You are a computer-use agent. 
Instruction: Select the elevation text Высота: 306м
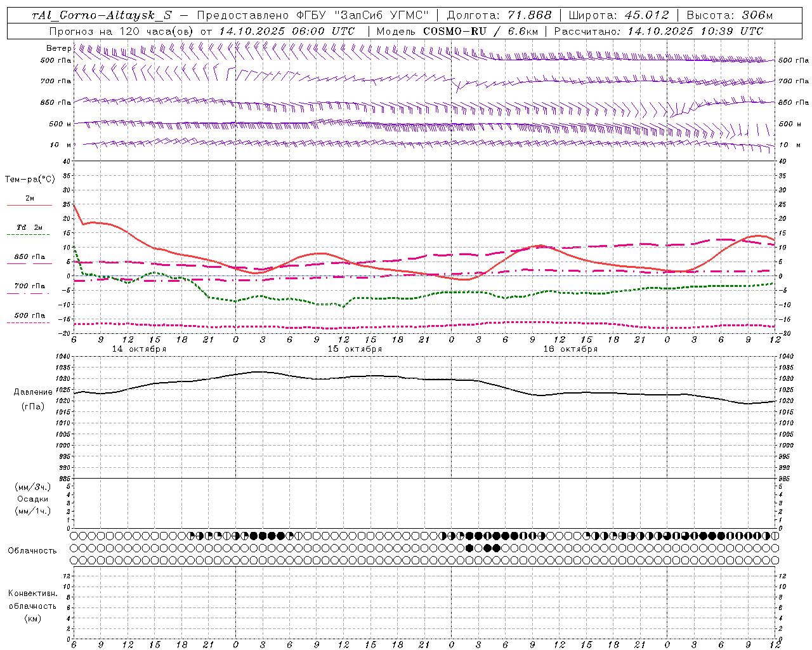(730, 15)
